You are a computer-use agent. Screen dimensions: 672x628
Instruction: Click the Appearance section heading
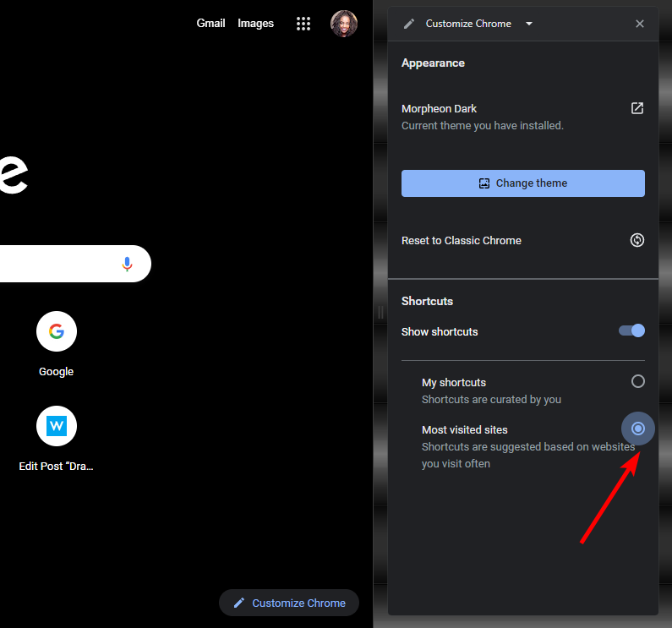(x=433, y=63)
